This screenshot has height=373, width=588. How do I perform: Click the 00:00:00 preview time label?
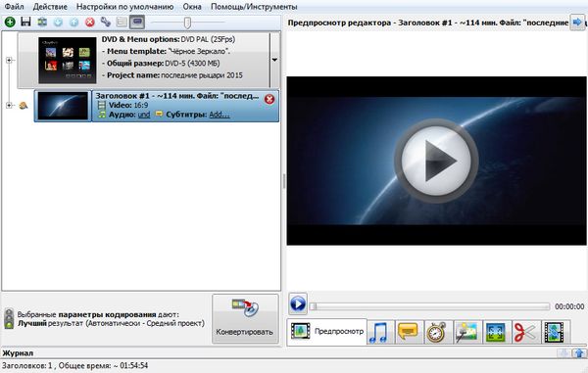[569, 306]
